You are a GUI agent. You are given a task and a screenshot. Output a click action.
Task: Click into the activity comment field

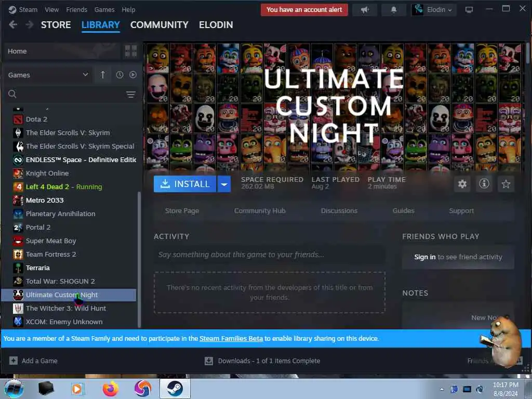click(270, 255)
